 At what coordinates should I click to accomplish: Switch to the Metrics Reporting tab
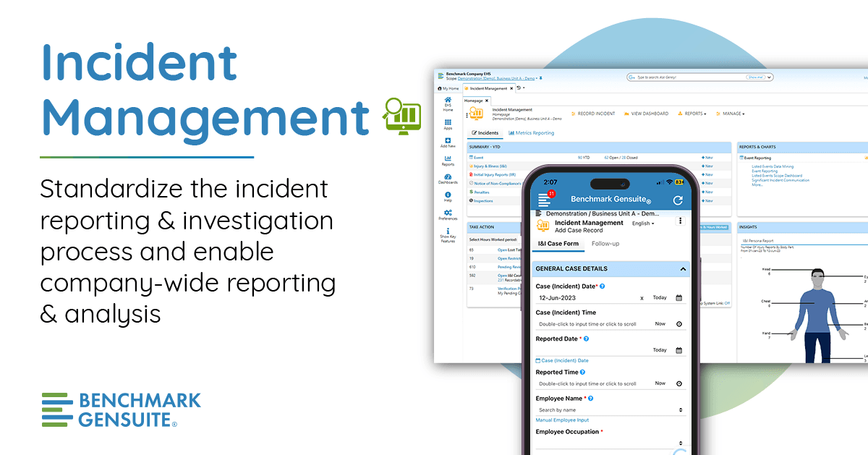point(532,132)
